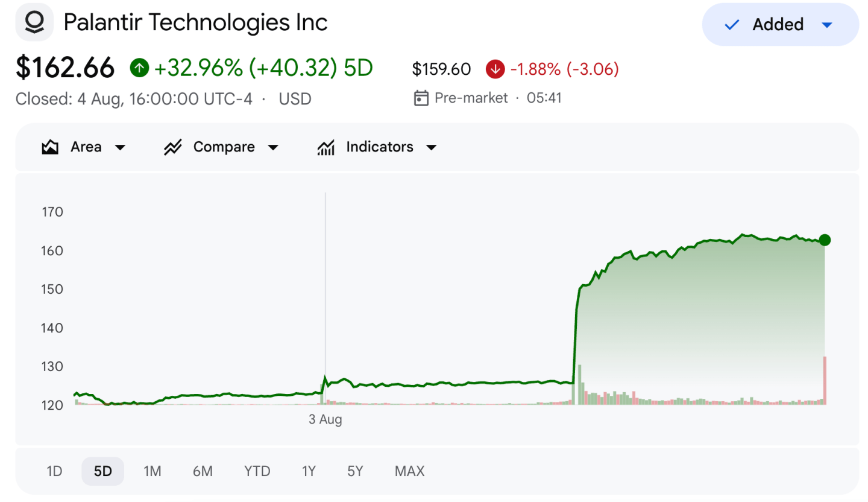Viewport: 868px width, 502px height.
Task: Switch to the 5Y range
Action: coord(355,471)
